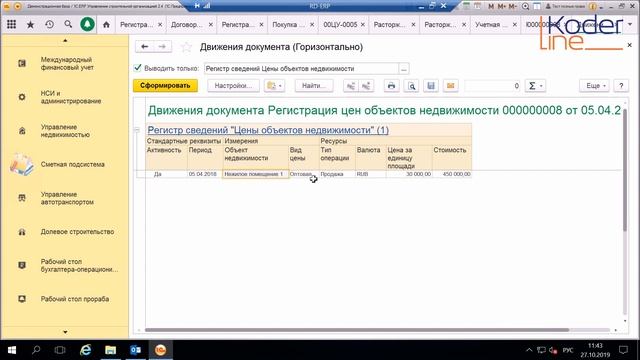Open tab list dropdown arrow at right

[630, 24]
